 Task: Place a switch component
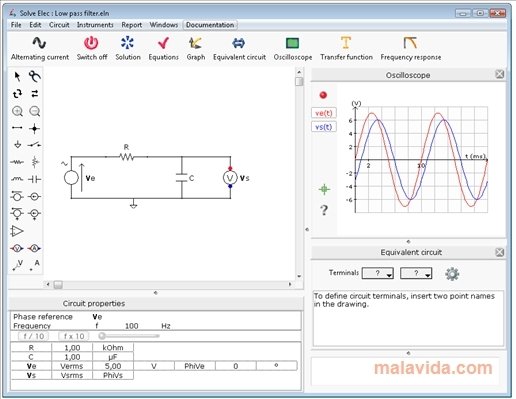pyautogui.click(x=34, y=144)
